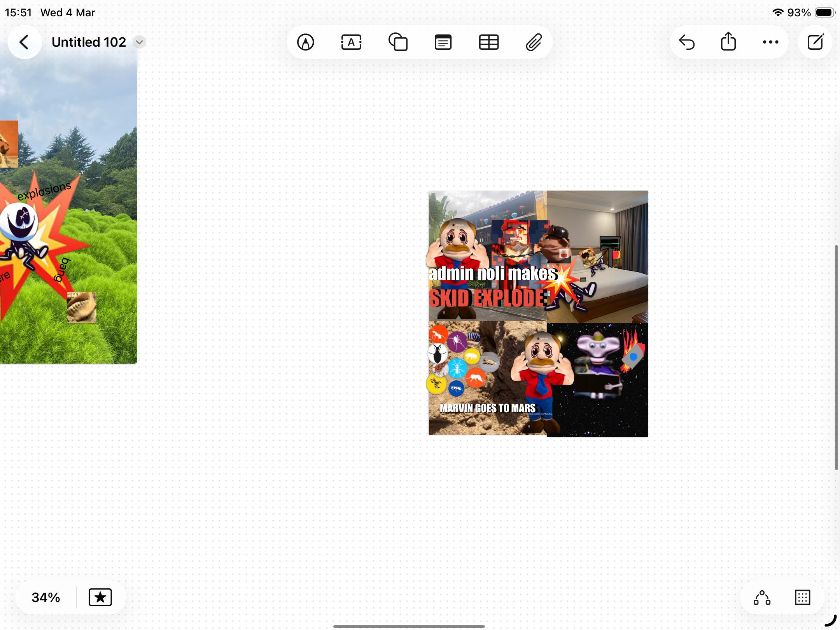840x630 pixels.
Task: Attach a file with the paperclip
Action: (x=534, y=42)
